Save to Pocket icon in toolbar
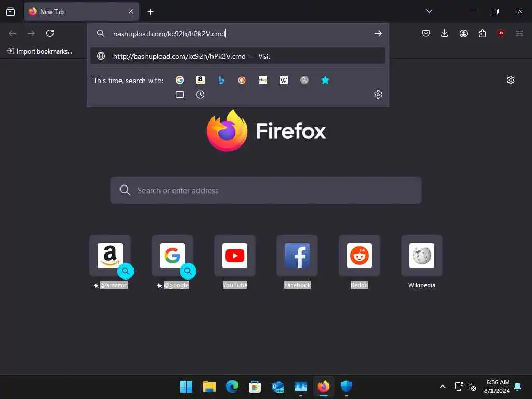This screenshot has width=532, height=399. click(x=426, y=33)
